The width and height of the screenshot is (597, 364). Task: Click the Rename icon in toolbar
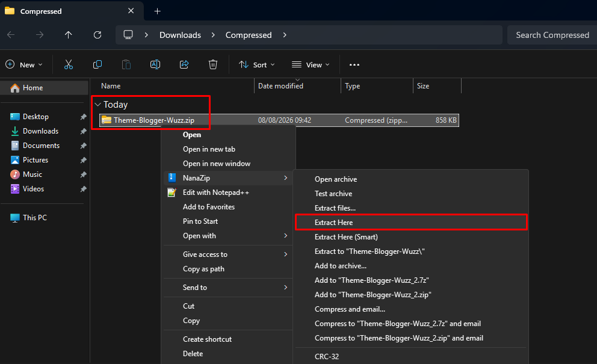coord(155,65)
